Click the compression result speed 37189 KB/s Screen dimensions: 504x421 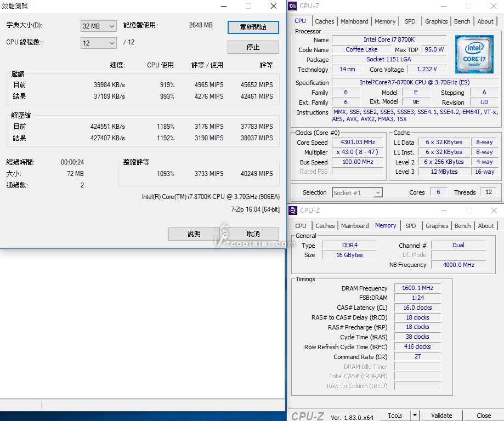(x=109, y=96)
